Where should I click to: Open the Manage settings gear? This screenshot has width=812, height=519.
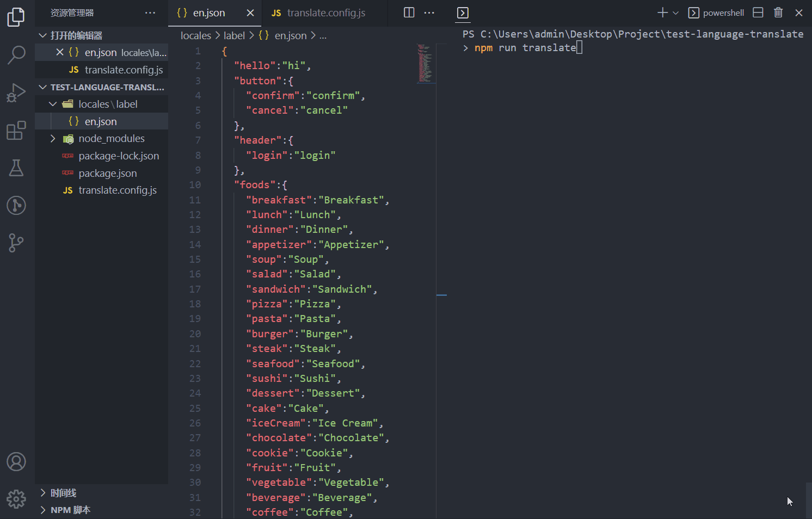click(x=16, y=499)
